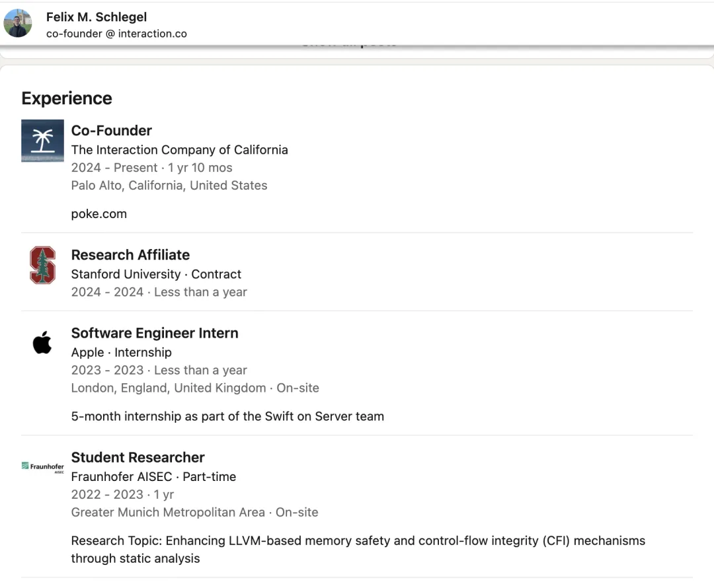Click the Fraunhofer AISEC logo
The image size is (714, 588).
(42, 467)
